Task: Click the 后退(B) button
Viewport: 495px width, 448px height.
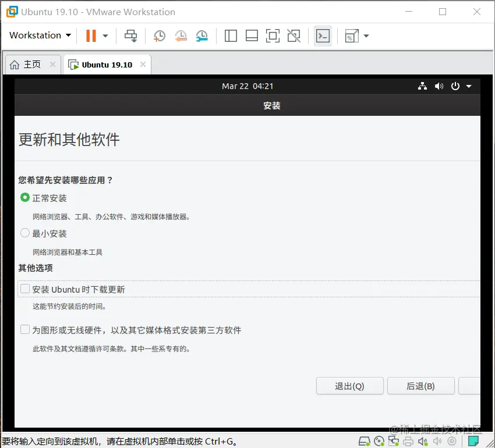Action: coord(420,386)
